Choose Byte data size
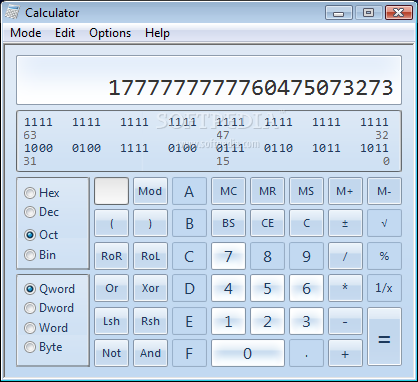418x382 pixels. point(43,347)
